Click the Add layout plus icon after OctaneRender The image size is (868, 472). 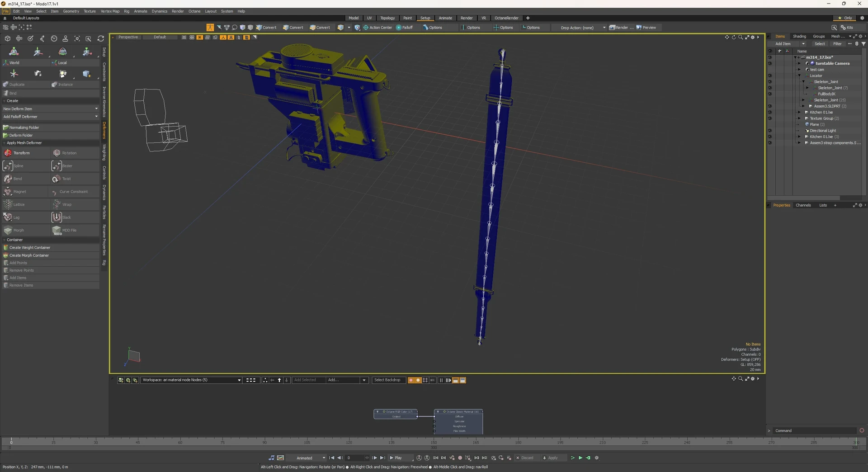pyautogui.click(x=528, y=18)
